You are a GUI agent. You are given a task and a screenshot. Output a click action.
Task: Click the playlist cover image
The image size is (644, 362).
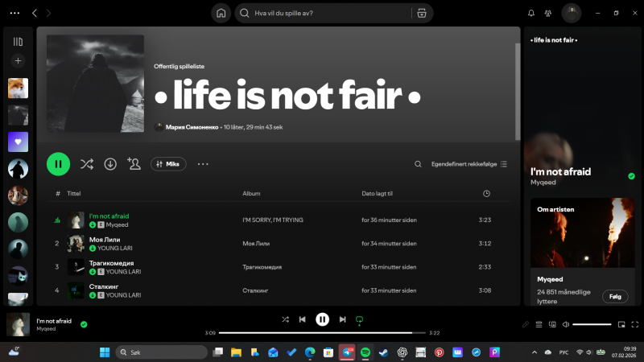pyautogui.click(x=95, y=84)
